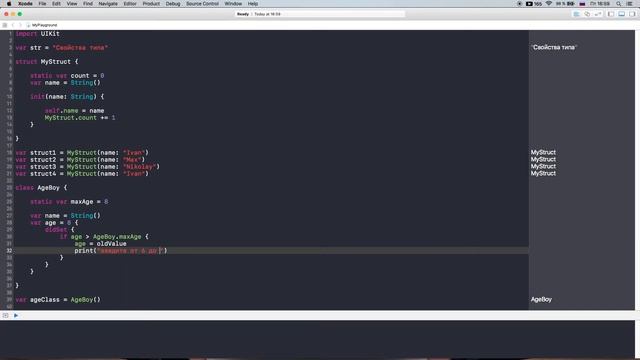The image size is (640, 360).
Task: Click the MyStruct result for struct4
Action: (543, 173)
